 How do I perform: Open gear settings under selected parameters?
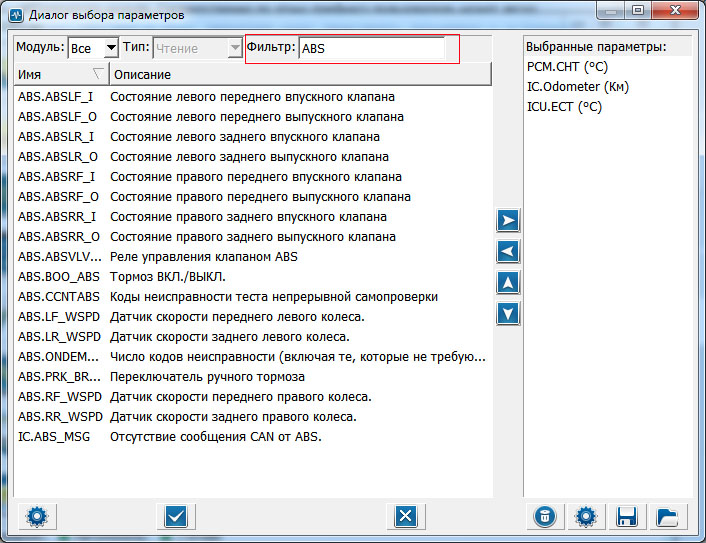coord(585,516)
